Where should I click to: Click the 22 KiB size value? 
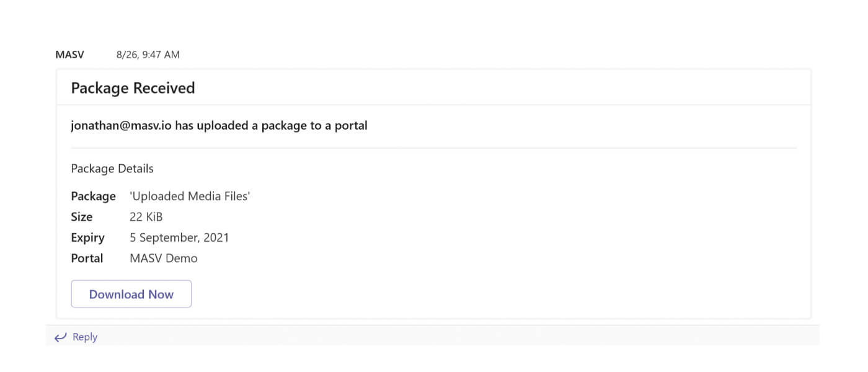tap(146, 217)
